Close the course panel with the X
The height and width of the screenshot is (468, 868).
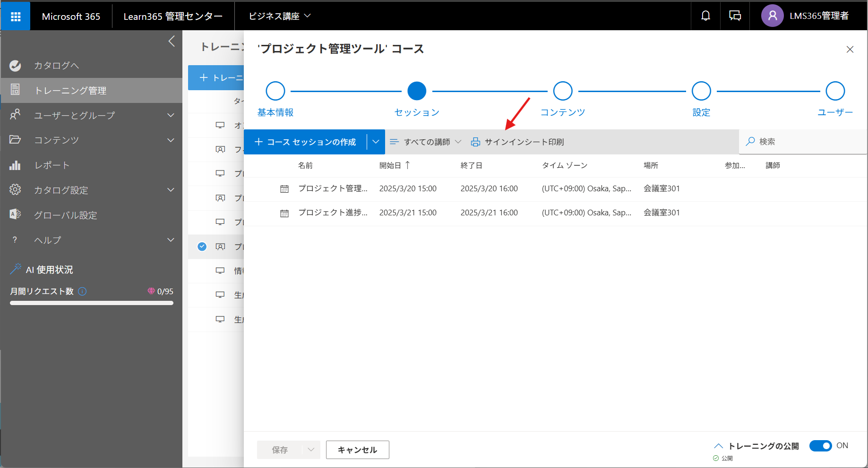tap(850, 50)
